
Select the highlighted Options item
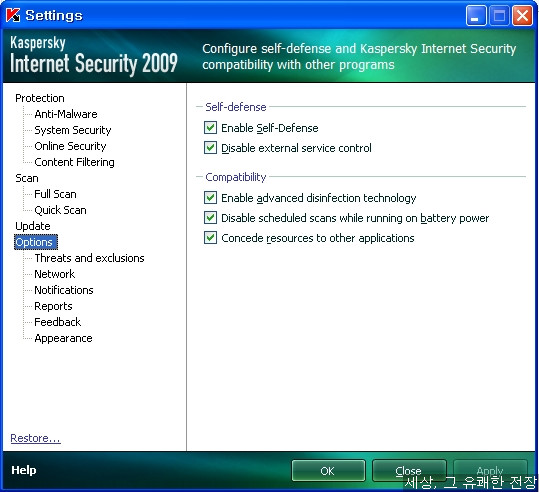36,242
